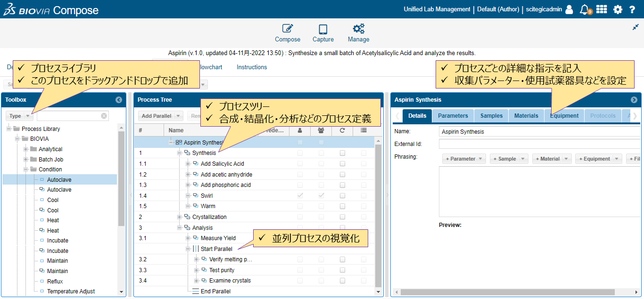The height and width of the screenshot is (299, 644).
Task: Click the + Equipment button
Action: click(x=594, y=159)
